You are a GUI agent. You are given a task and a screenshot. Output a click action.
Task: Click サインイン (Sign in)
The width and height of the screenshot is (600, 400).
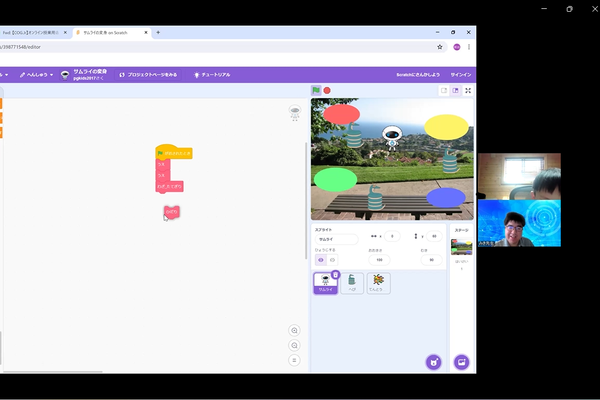point(461,75)
